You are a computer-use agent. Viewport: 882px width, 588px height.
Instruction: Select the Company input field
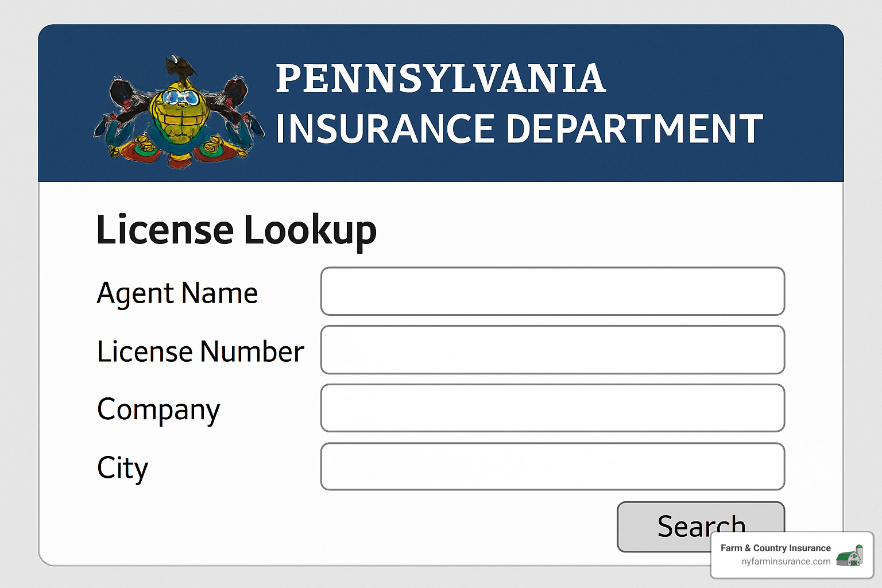[552, 408]
